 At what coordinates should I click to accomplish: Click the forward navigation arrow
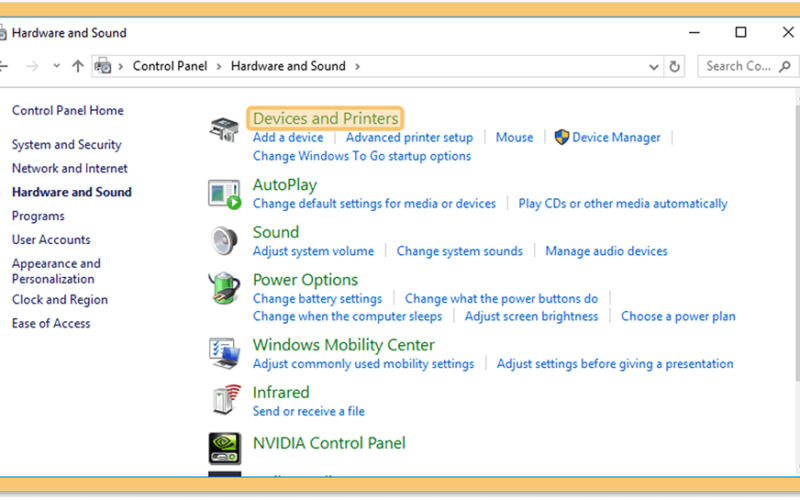pyautogui.click(x=32, y=66)
